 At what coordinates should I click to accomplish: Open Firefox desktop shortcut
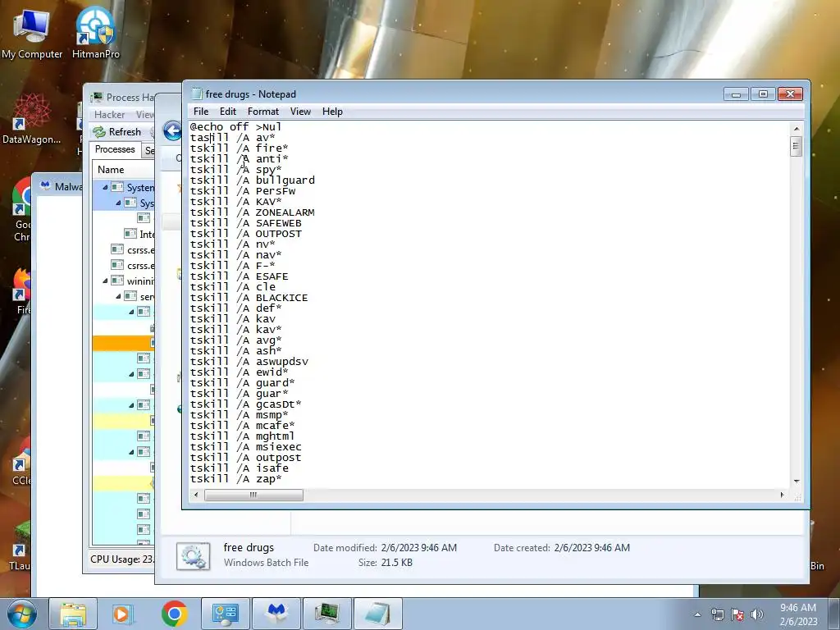pyautogui.click(x=22, y=292)
